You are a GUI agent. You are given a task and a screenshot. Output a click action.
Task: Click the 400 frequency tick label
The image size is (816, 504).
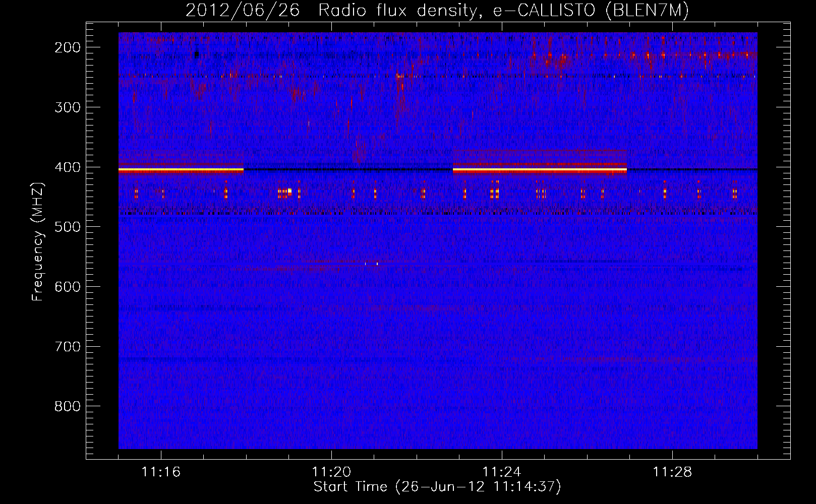(x=68, y=167)
